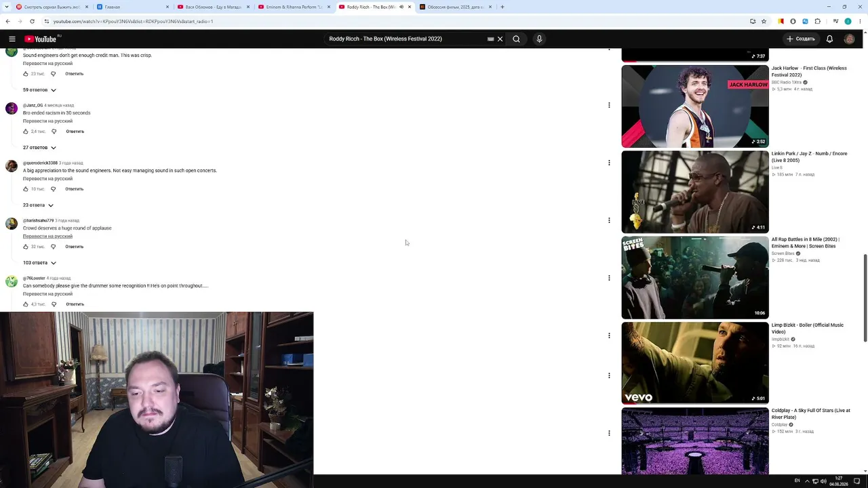
Task: Reload the page
Action: pyautogui.click(x=32, y=22)
